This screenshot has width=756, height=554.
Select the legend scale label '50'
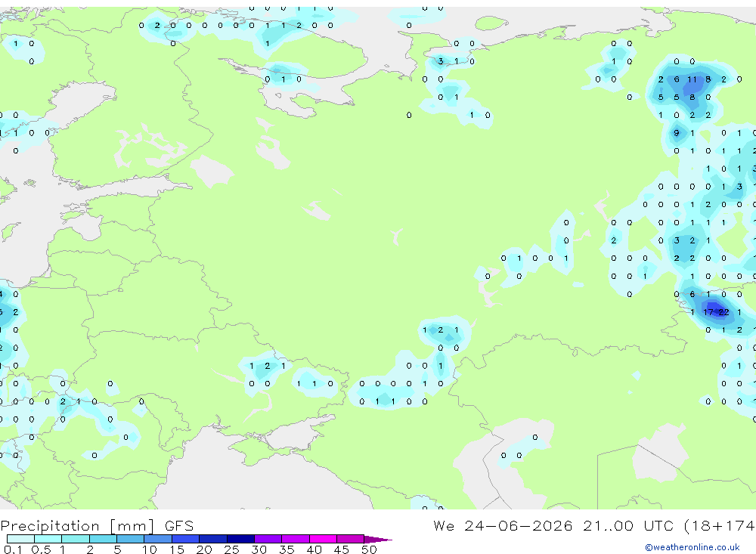(370, 549)
